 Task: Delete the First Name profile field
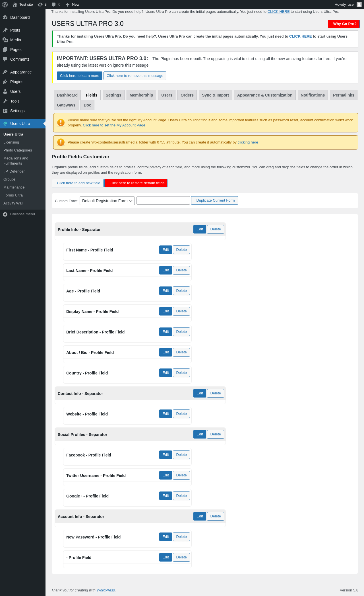click(181, 250)
